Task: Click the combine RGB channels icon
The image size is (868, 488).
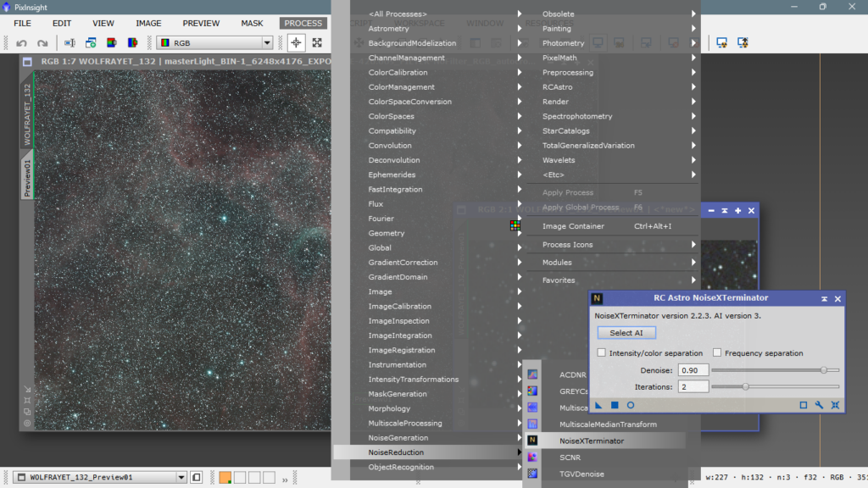Action: coord(132,42)
